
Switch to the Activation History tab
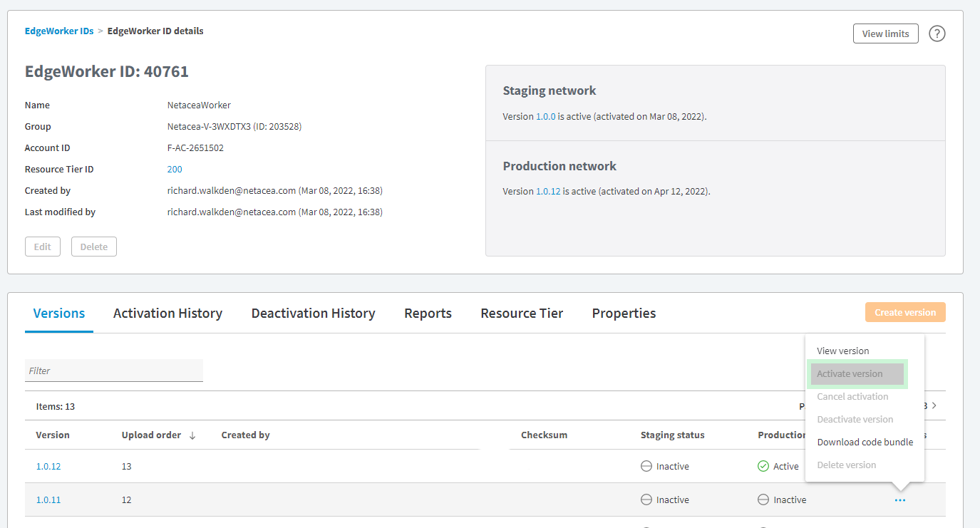(x=167, y=314)
